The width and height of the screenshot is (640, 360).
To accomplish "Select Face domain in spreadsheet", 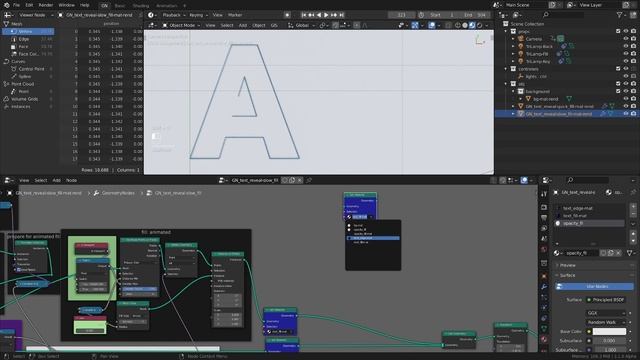I will click(29, 47).
